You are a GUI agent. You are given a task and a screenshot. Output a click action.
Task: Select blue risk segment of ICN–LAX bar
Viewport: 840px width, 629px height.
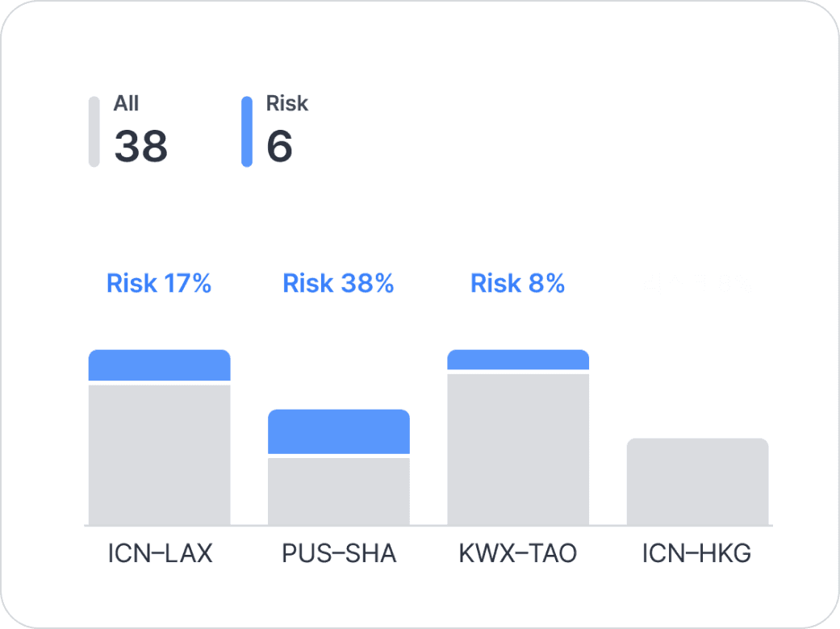click(x=159, y=365)
